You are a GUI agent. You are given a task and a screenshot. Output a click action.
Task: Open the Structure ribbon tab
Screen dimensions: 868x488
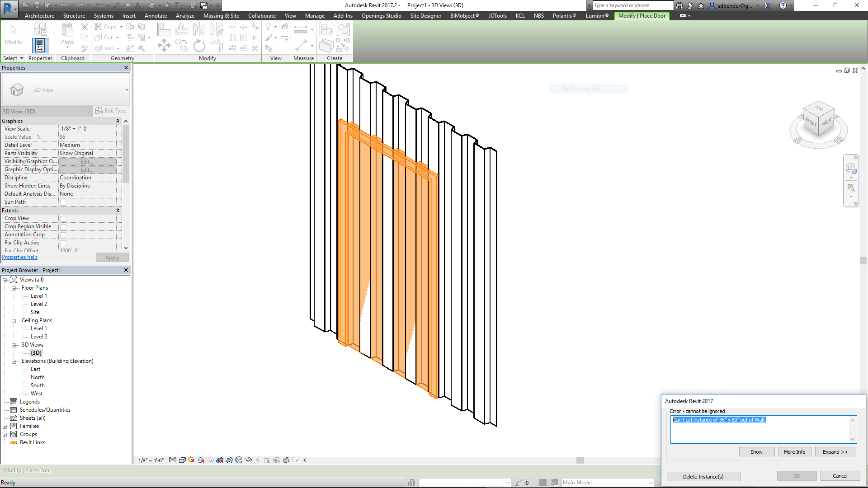(74, 16)
